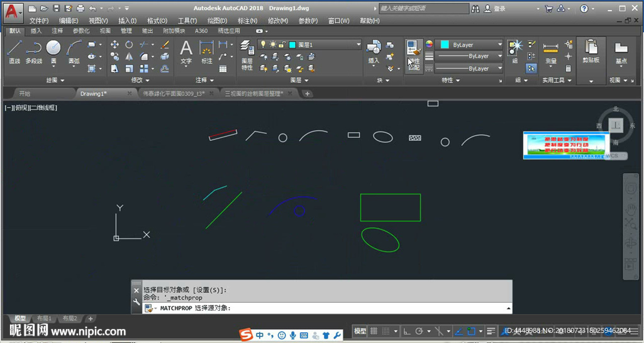The height and width of the screenshot is (343, 644).
Task: Toggle snap mode in status bar
Action: [386, 330]
